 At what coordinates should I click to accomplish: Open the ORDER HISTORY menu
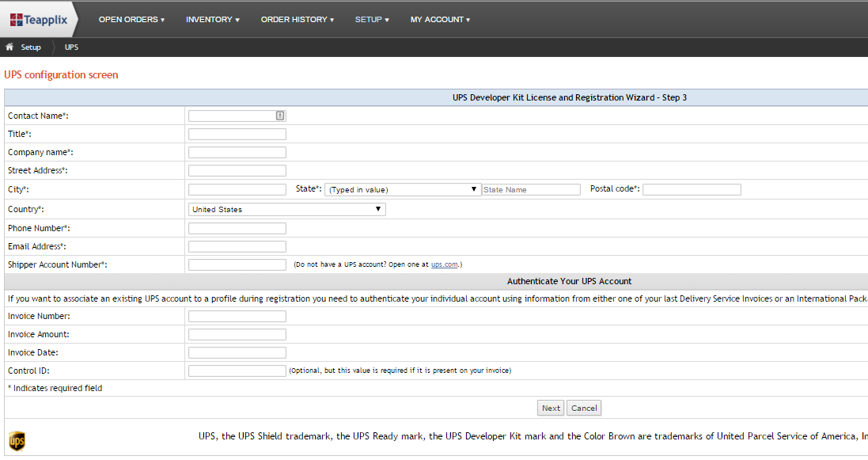(298, 19)
